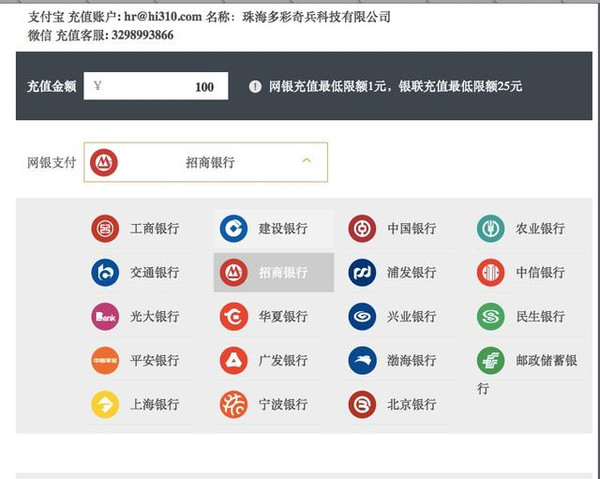Click the 兴业银行 blue logo icon
Screen dimensions: 600x479
click(x=362, y=317)
